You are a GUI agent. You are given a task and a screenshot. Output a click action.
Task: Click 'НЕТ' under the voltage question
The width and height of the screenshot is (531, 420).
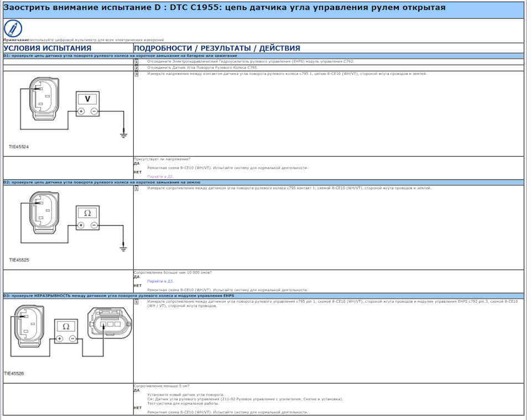click(x=138, y=172)
